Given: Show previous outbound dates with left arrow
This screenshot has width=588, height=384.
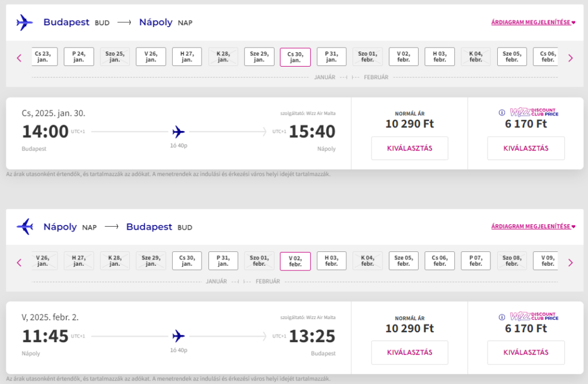Looking at the screenshot, I should click(x=19, y=58).
